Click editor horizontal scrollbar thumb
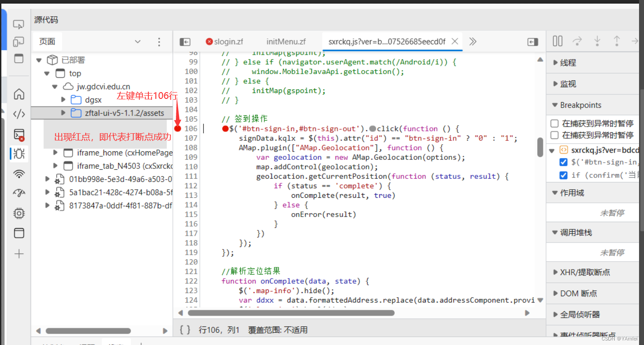Image resolution: width=644 pixels, height=345 pixels. click(x=291, y=312)
